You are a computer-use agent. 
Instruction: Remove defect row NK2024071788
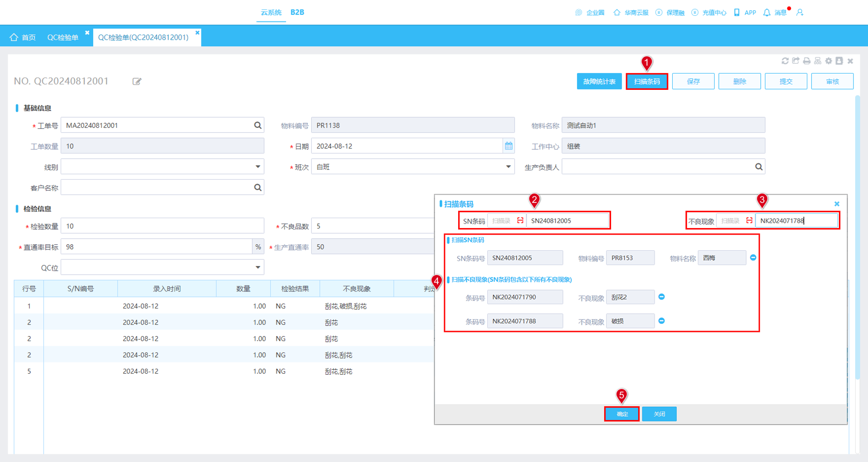662,320
